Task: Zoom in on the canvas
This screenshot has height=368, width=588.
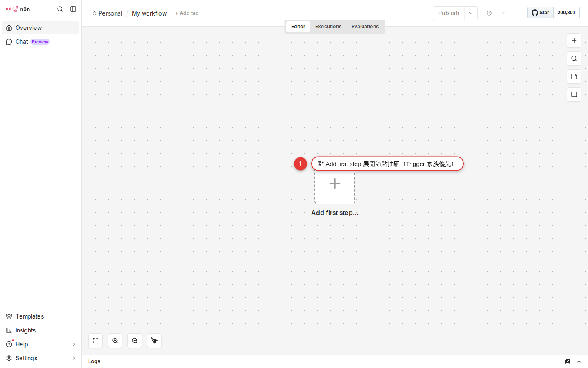Action: click(115, 341)
